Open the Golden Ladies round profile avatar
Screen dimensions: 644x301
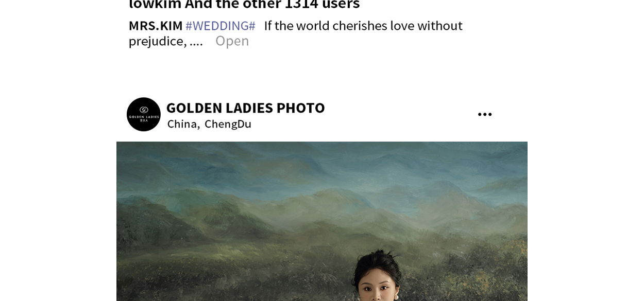tap(144, 114)
